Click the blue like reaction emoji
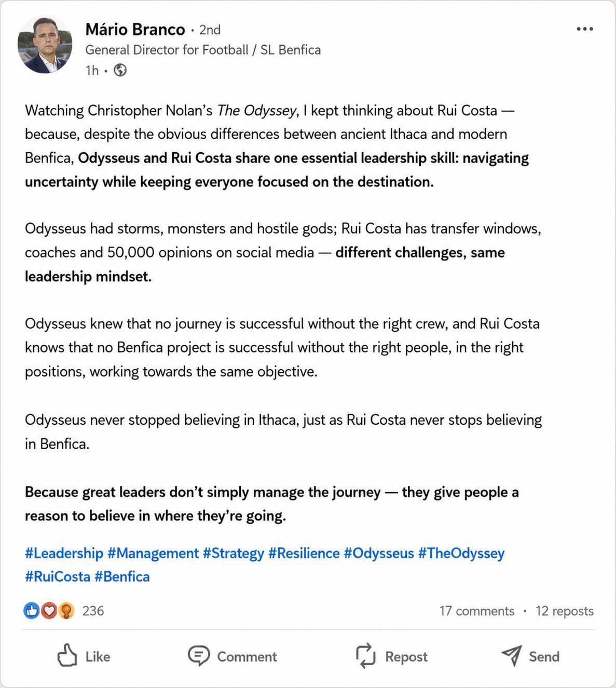 pyautogui.click(x=32, y=611)
